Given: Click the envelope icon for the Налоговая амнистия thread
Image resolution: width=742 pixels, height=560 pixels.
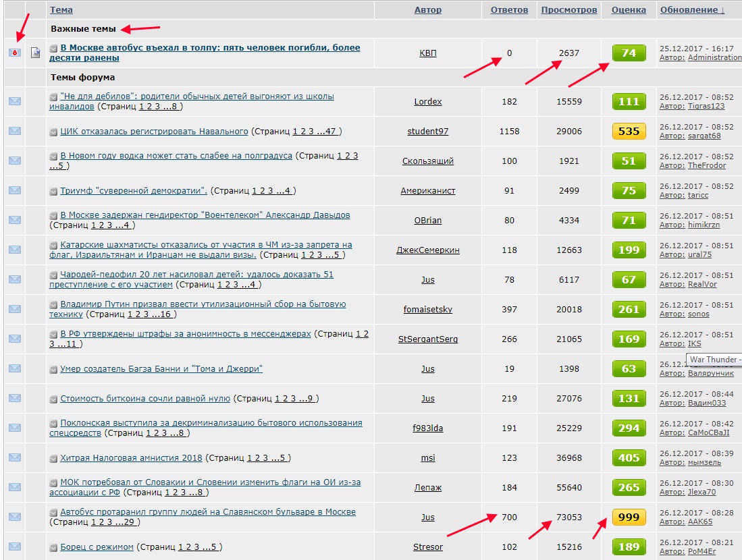Looking at the screenshot, I should tap(15, 458).
